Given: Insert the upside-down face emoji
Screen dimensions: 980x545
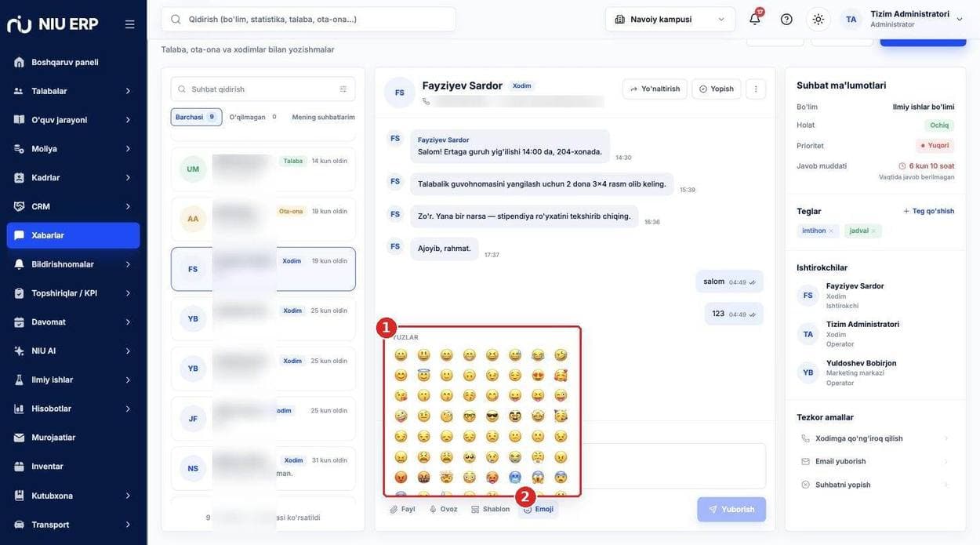Looking at the screenshot, I should tap(469, 375).
